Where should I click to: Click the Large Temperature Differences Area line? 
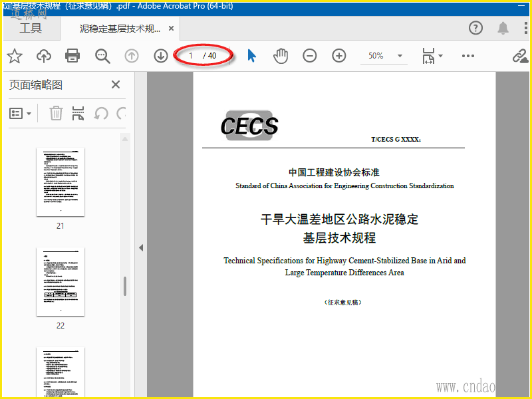tap(344, 273)
